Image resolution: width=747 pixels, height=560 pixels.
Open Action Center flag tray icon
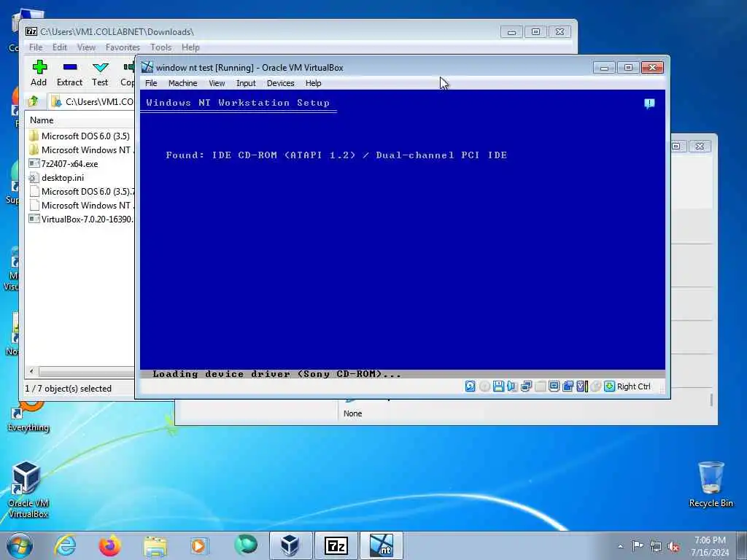coord(638,546)
